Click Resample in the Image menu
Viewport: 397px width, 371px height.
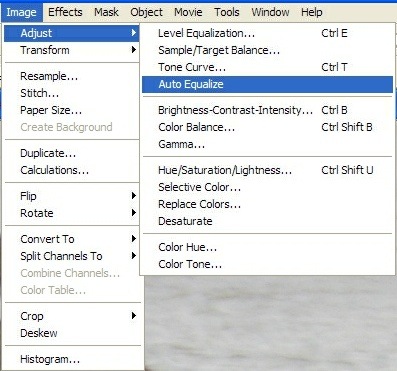[72, 76]
